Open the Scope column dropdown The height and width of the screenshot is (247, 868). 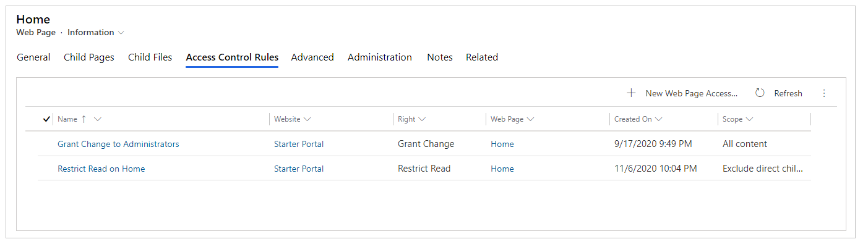click(749, 119)
